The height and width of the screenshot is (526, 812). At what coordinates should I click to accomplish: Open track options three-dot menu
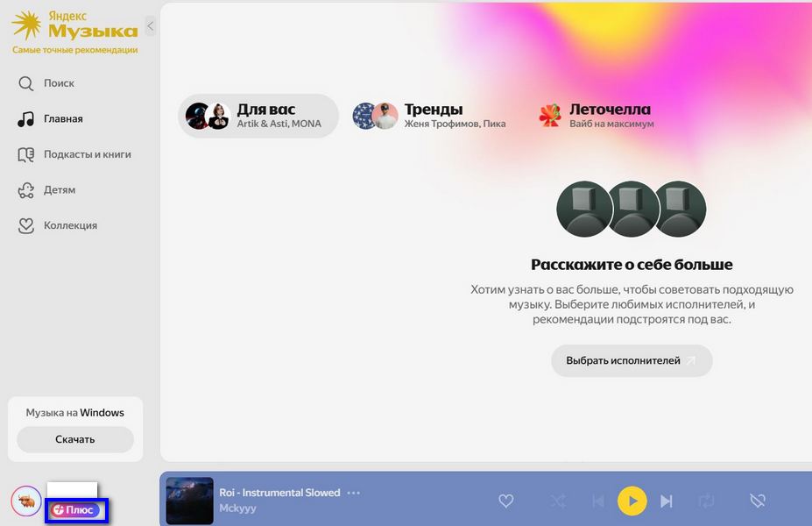[354, 493]
